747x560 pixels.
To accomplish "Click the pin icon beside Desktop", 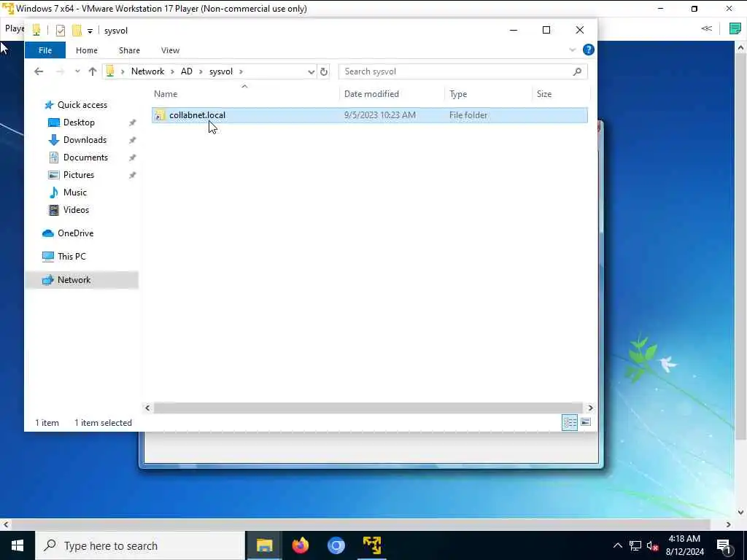I will 133,122.
